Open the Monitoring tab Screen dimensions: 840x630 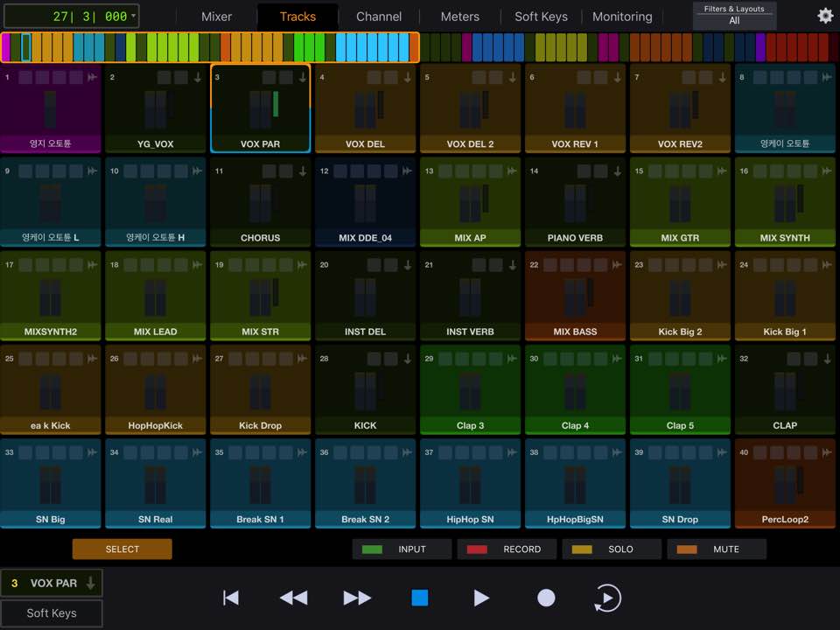click(x=622, y=17)
